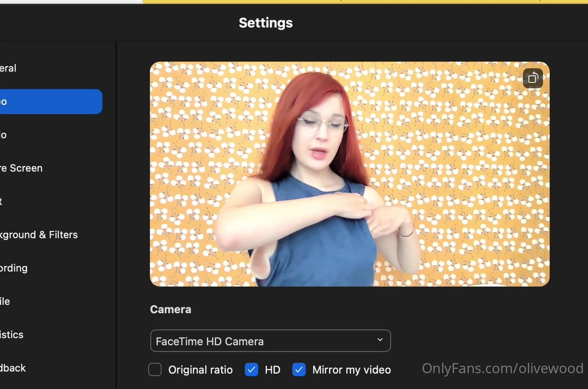Image resolution: width=588 pixels, height=389 pixels.
Task: Enable the Original ratio checkbox
Action: 155,369
